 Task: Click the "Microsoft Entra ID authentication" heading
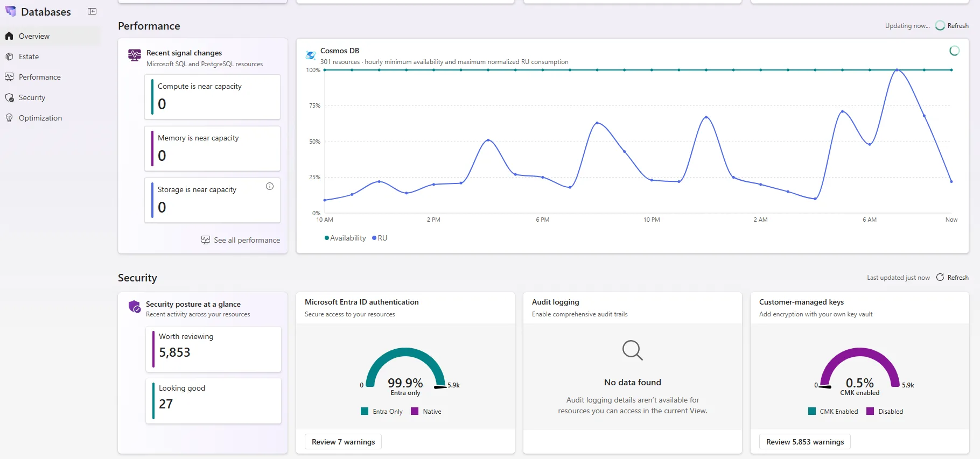click(x=362, y=302)
